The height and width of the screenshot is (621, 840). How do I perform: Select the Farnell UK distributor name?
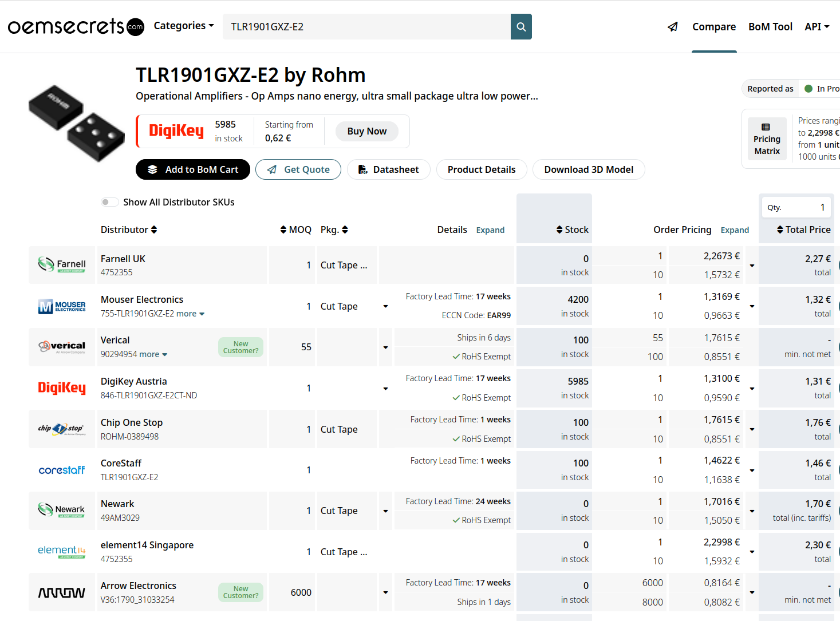(x=123, y=259)
